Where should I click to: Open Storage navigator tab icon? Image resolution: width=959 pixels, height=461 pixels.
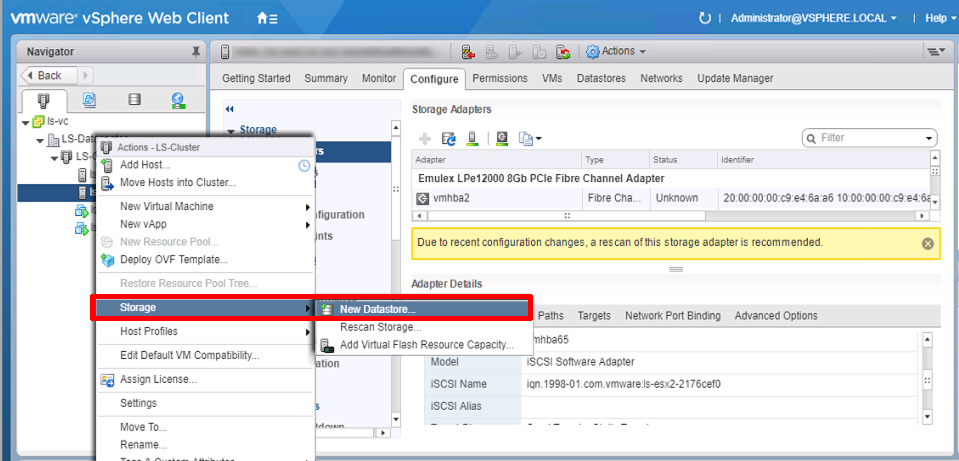[135, 100]
